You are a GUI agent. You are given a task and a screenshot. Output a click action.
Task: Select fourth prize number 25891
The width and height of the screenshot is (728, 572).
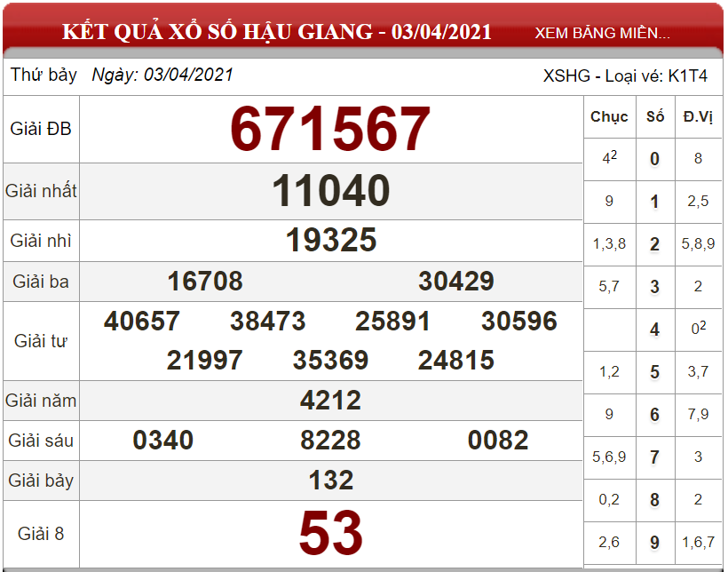[x=392, y=321]
